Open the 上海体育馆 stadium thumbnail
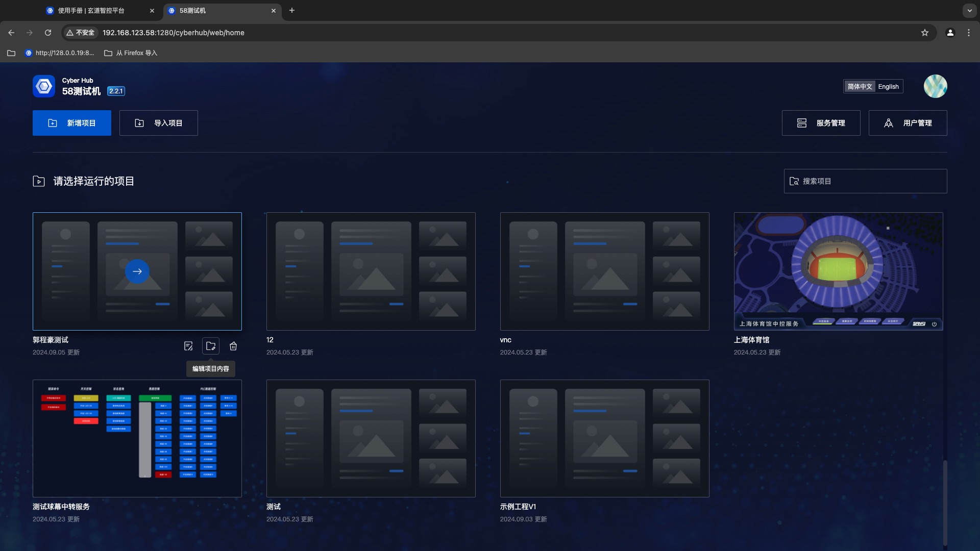 pos(838,271)
